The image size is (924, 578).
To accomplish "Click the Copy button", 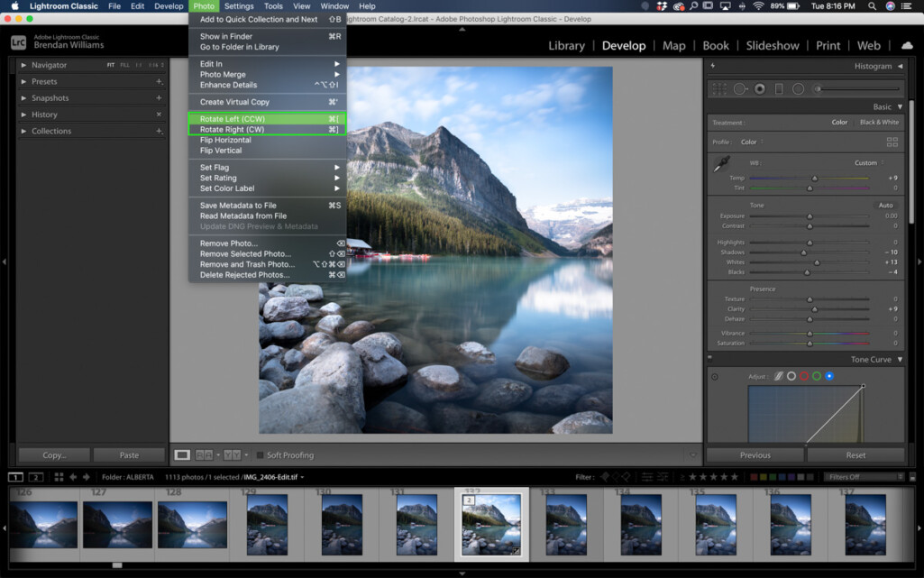I will (x=53, y=455).
